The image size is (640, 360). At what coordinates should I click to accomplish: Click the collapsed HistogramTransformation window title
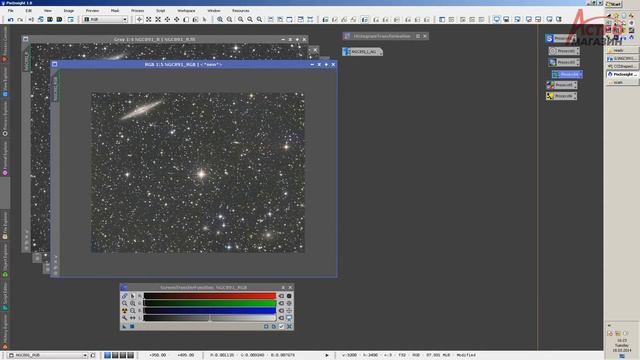pos(382,36)
